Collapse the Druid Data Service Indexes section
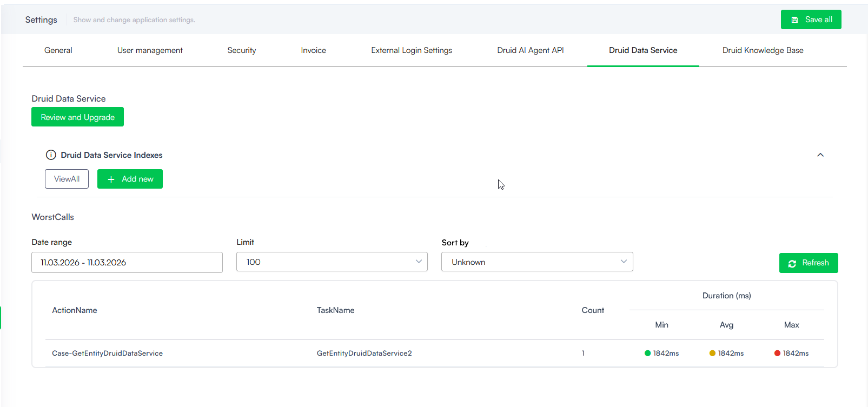868x407 pixels. click(x=820, y=155)
